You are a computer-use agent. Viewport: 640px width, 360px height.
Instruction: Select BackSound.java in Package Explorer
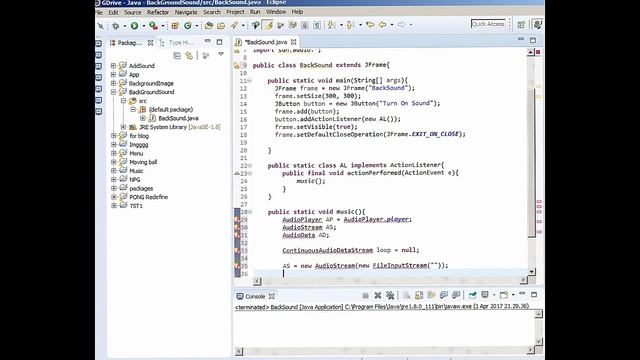(178, 118)
